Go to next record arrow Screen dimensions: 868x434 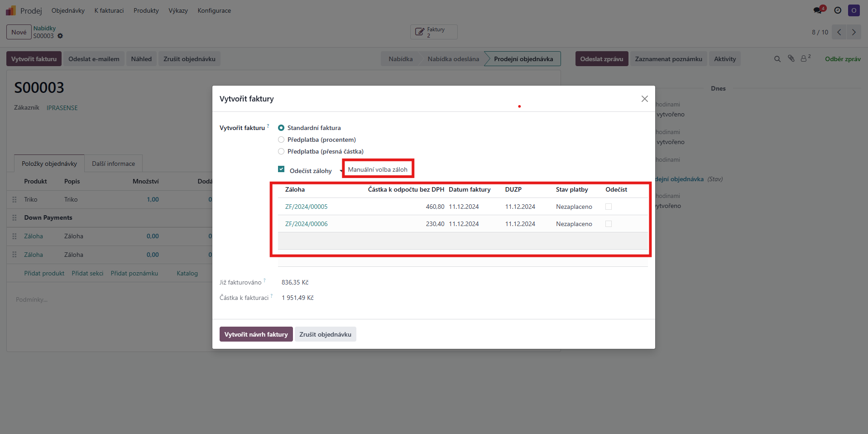(x=854, y=32)
